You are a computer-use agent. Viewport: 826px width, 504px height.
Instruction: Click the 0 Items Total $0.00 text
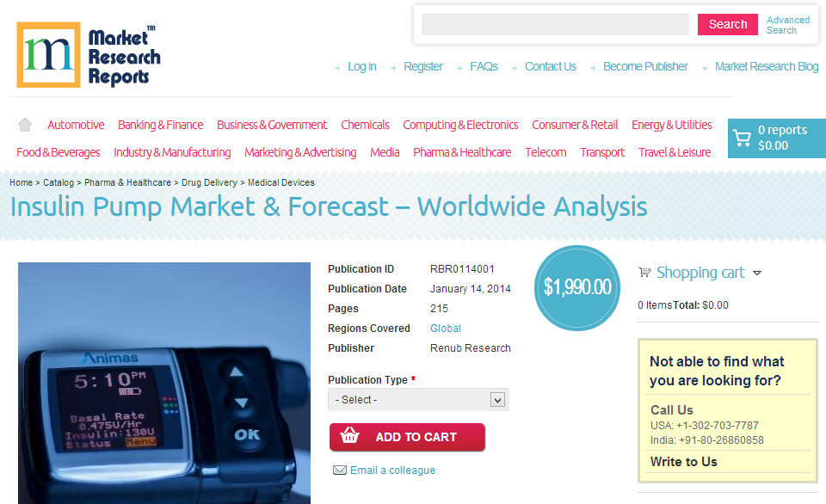tap(683, 305)
